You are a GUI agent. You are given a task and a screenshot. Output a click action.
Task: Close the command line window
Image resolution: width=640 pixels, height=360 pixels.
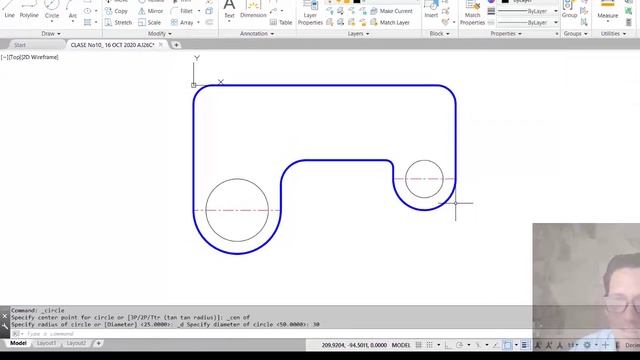[x=4, y=316]
